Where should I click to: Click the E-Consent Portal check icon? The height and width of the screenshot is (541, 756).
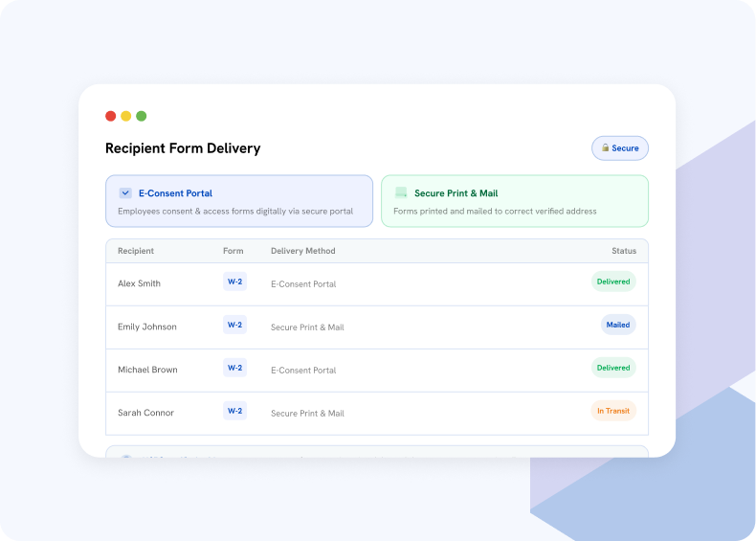(125, 193)
